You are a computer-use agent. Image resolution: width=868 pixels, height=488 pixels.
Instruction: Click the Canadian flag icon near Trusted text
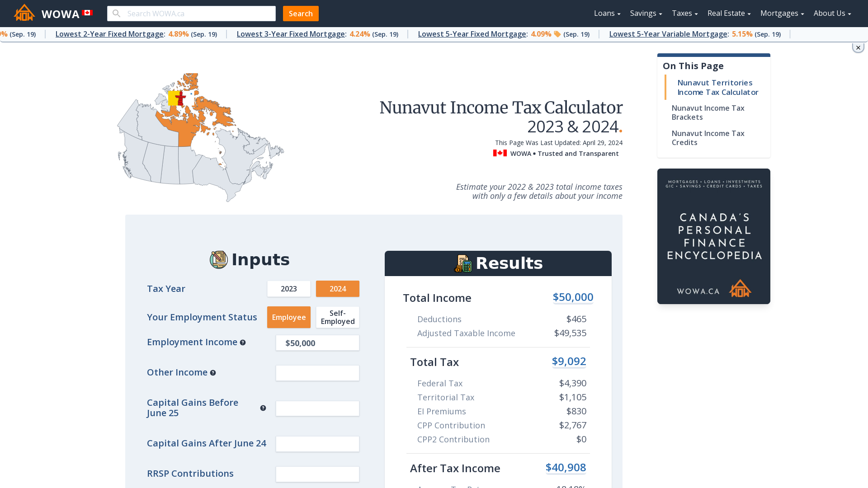click(500, 153)
